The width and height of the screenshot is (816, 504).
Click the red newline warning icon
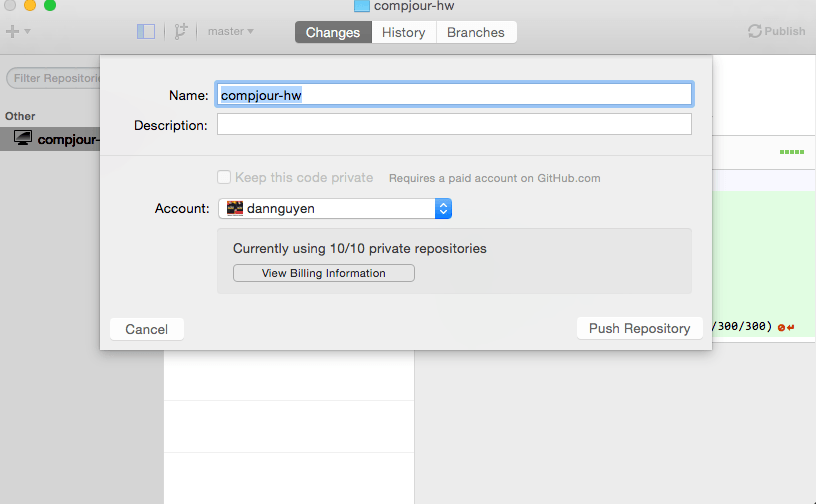tap(786, 327)
